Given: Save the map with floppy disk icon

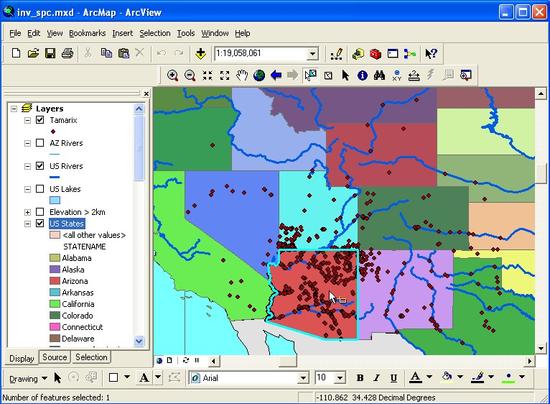Looking at the screenshot, I should pos(50,53).
